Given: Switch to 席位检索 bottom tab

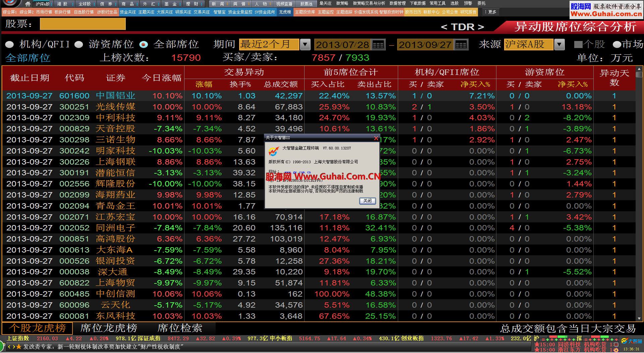Looking at the screenshot, I should [180, 328].
